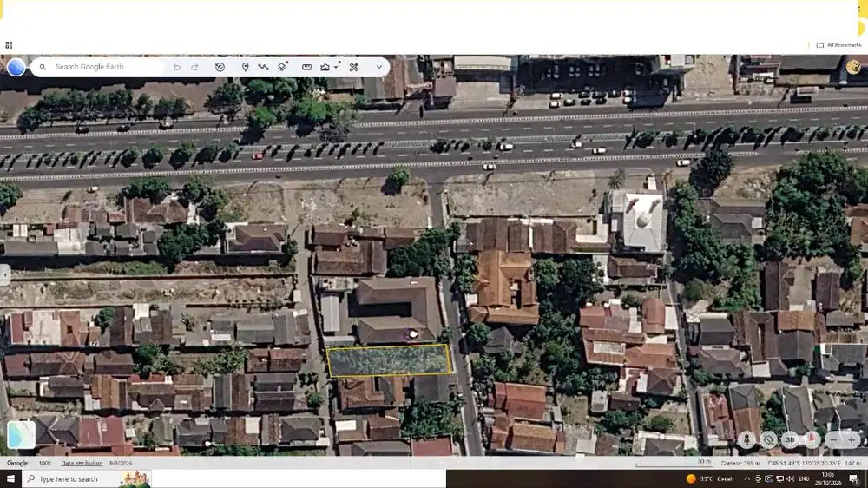
Task: Expand the collapsed side panel handle
Action: coord(4,274)
